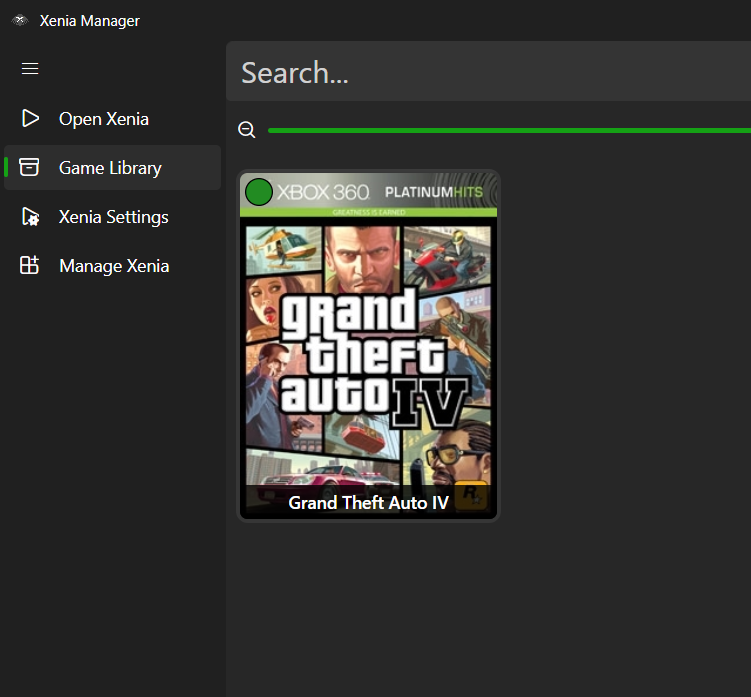Click the green cover-size zoom slider track
The image size is (751, 697).
509,130
